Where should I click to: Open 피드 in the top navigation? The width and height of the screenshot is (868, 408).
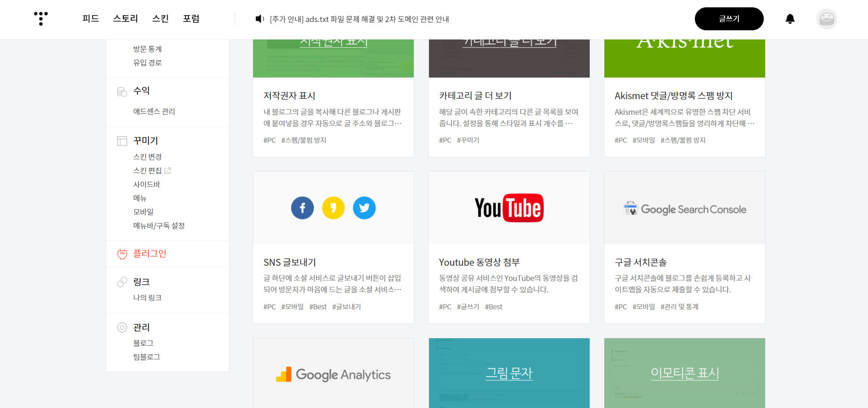tap(90, 18)
